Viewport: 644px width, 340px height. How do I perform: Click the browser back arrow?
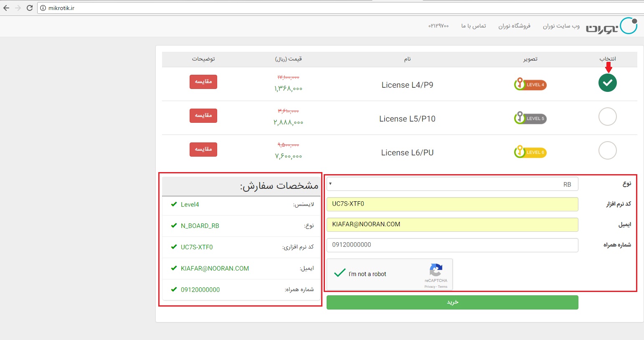[x=6, y=8]
